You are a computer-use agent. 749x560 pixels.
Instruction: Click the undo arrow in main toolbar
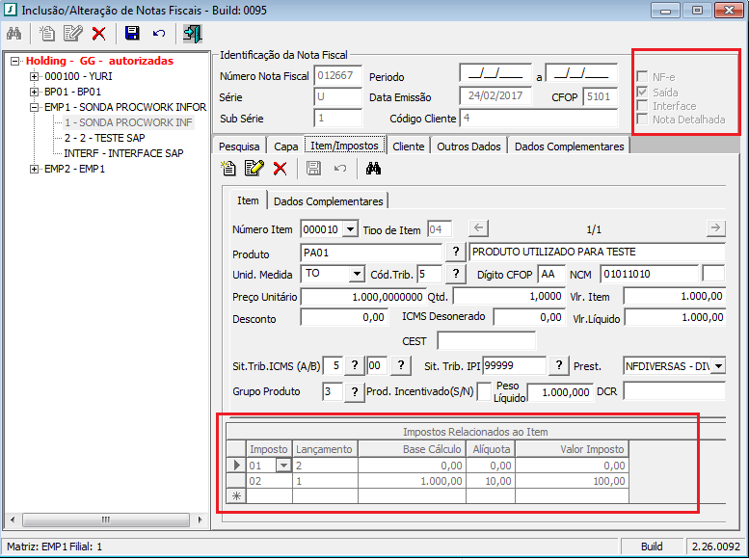click(159, 34)
